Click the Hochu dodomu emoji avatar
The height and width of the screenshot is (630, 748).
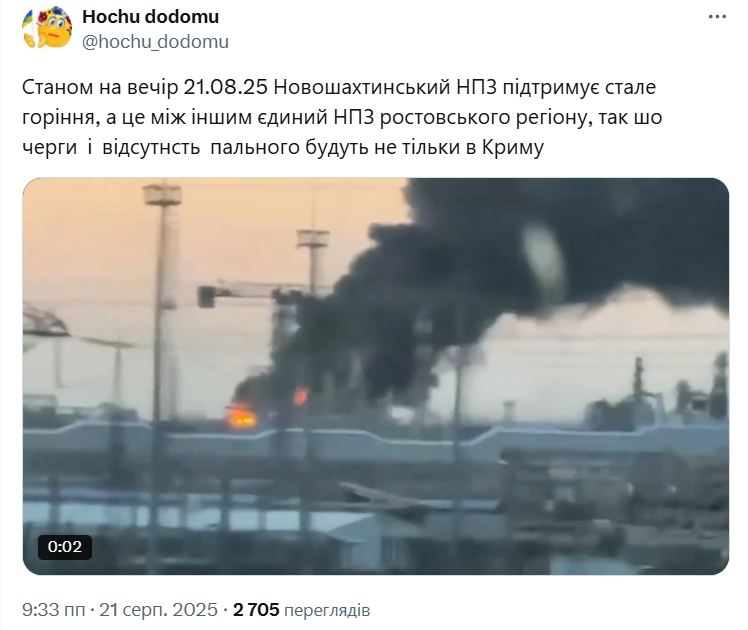pos(47,27)
